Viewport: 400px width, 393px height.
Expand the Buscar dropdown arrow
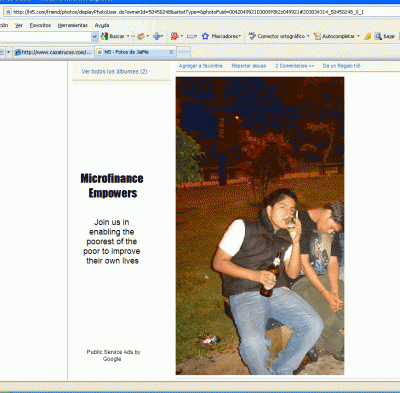coord(128,36)
